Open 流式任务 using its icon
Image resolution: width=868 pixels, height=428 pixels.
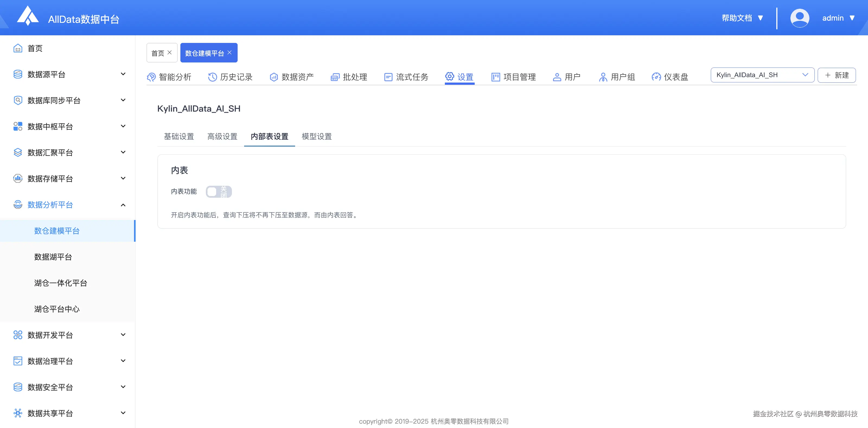tap(388, 77)
